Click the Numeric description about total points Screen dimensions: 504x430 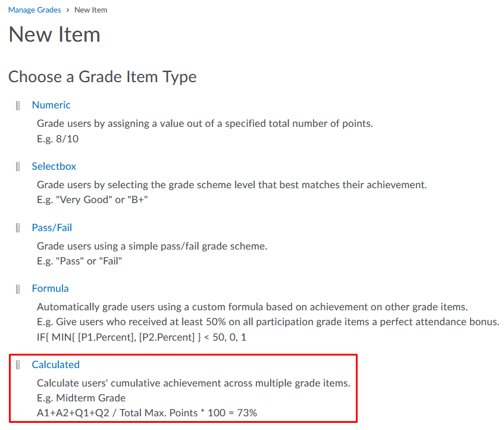(205, 124)
